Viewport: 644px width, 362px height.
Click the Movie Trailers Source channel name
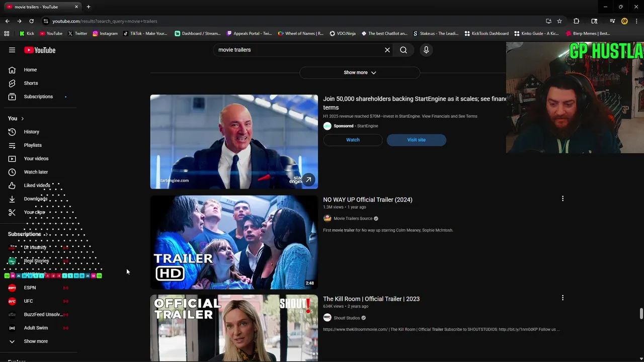353,219
